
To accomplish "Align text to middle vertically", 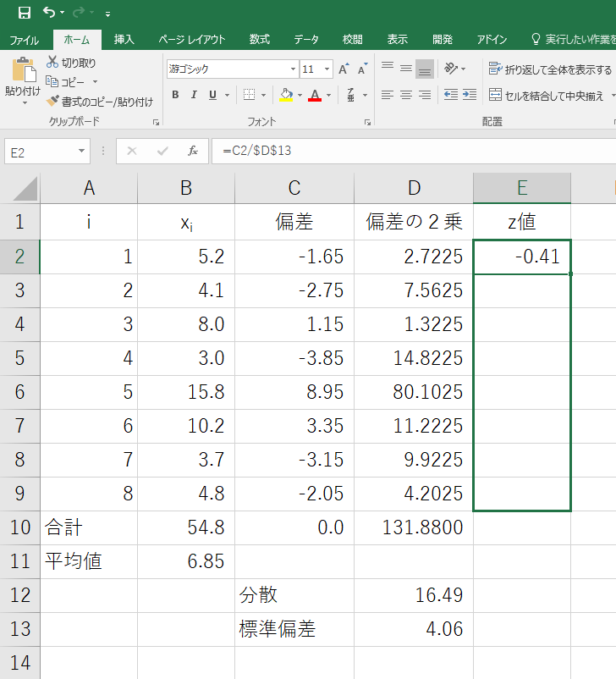I will [406, 68].
